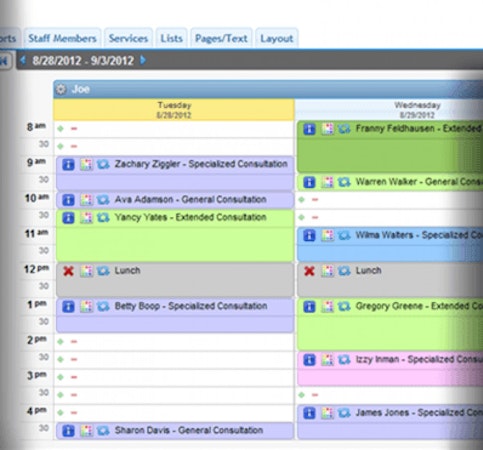Screen dimensions: 483x450
Task: Click recurrence icon for Zachary Ziggler
Action: pyautogui.click(x=103, y=164)
